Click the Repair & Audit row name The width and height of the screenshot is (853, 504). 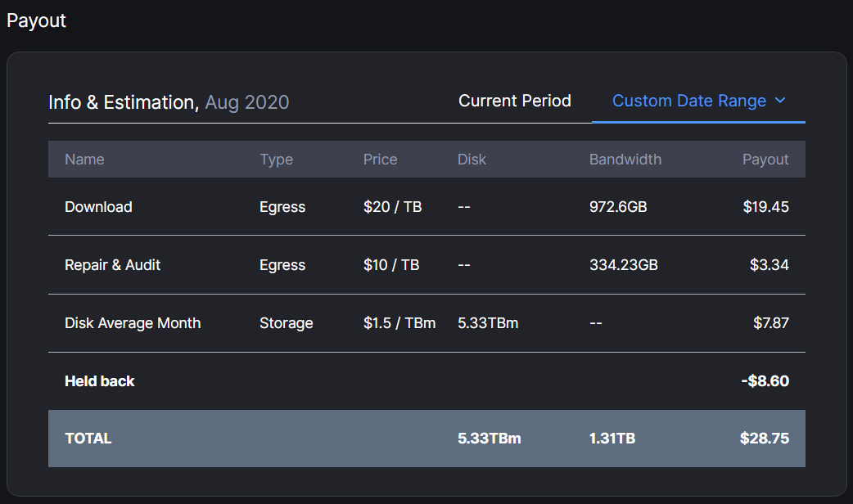(112, 265)
